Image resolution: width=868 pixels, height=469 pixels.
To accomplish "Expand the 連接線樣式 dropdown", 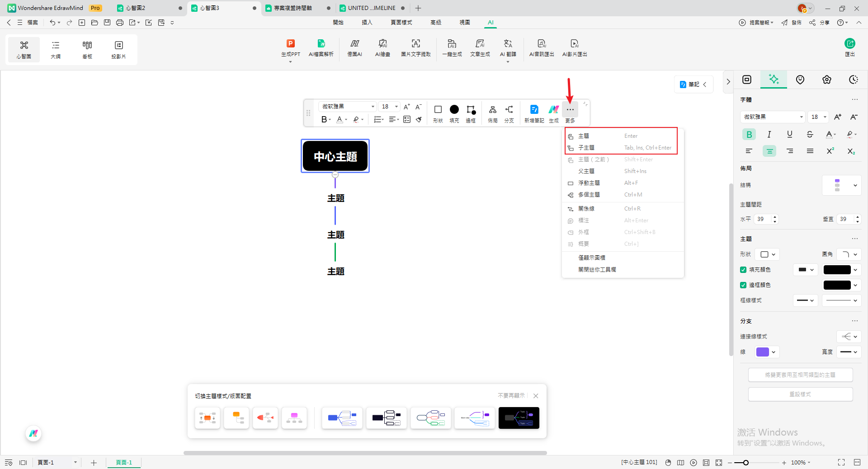I will coord(849,337).
